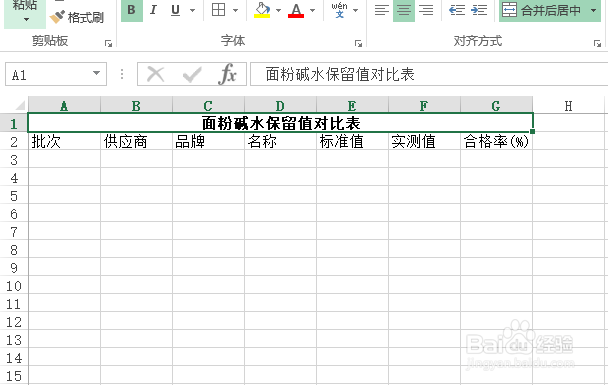The image size is (608, 385).
Task: Apply red font color
Action: coord(296,10)
